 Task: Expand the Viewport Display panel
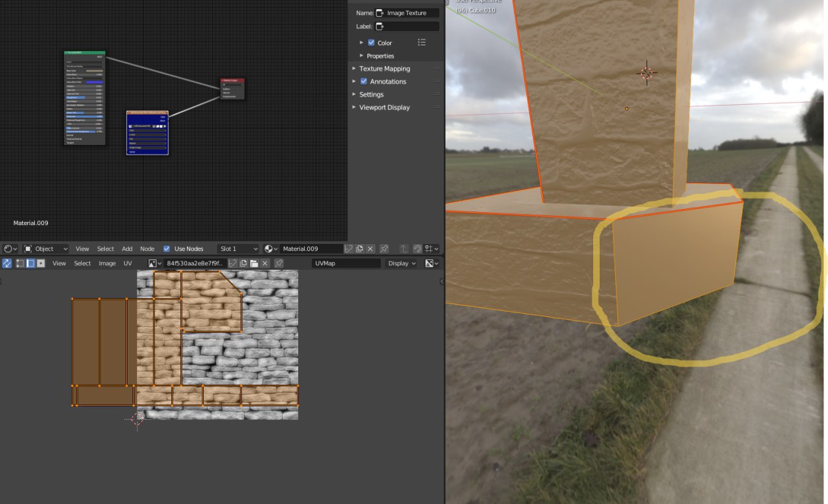coord(354,107)
